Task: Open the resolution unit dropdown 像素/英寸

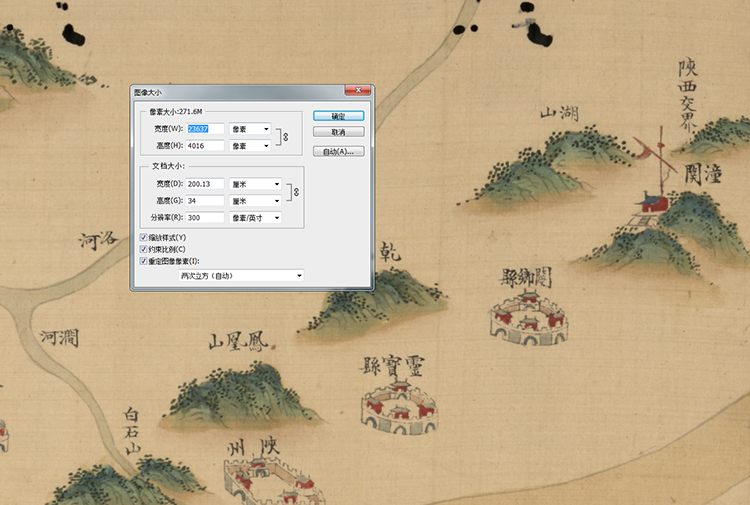Action: coord(255,218)
